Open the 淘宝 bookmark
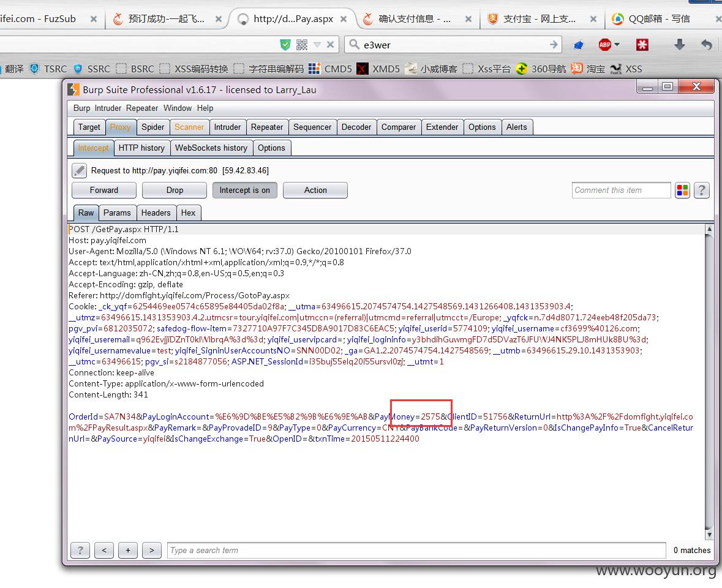 point(588,69)
